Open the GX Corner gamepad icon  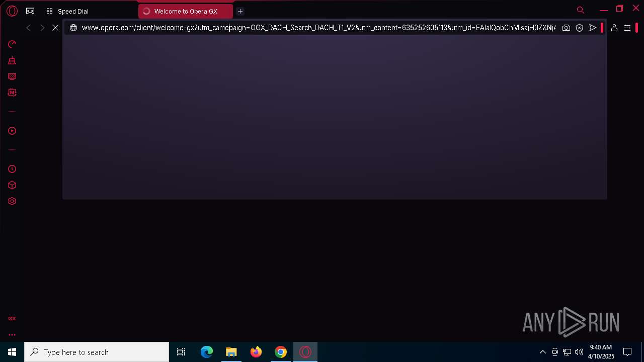30,11
